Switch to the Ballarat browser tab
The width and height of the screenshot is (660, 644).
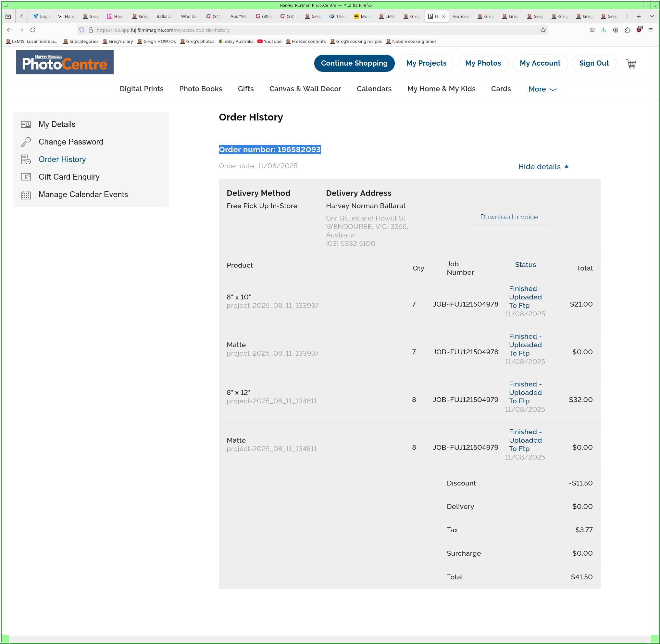click(164, 16)
